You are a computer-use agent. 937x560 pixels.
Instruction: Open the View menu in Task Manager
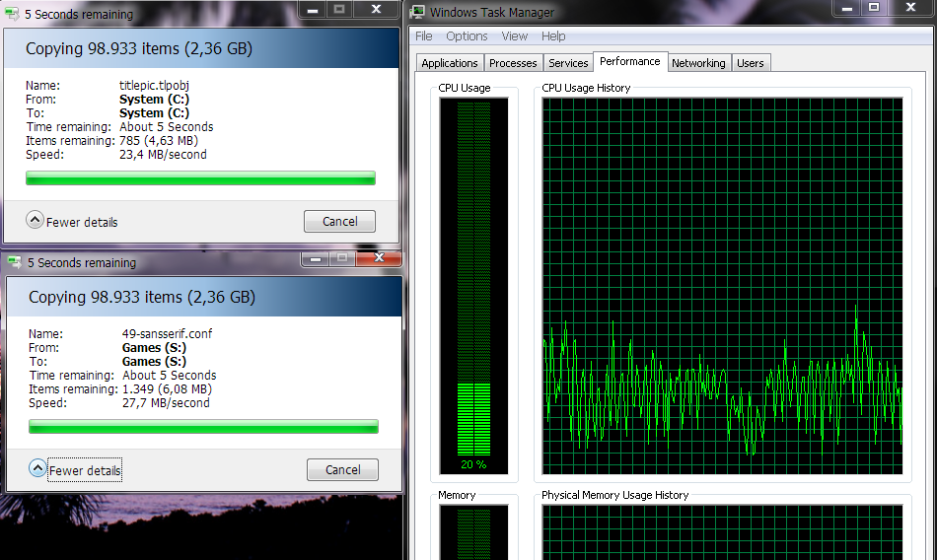(515, 35)
